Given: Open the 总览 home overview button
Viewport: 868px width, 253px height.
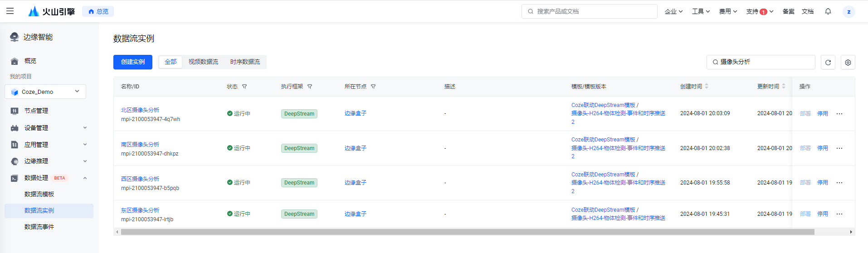Looking at the screenshot, I should 98,11.
